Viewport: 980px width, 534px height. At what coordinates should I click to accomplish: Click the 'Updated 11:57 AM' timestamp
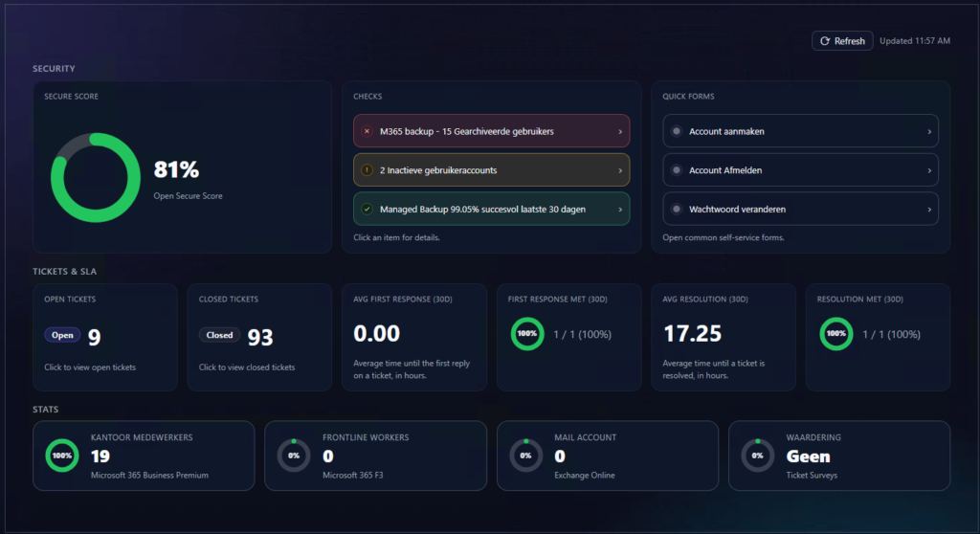click(915, 40)
